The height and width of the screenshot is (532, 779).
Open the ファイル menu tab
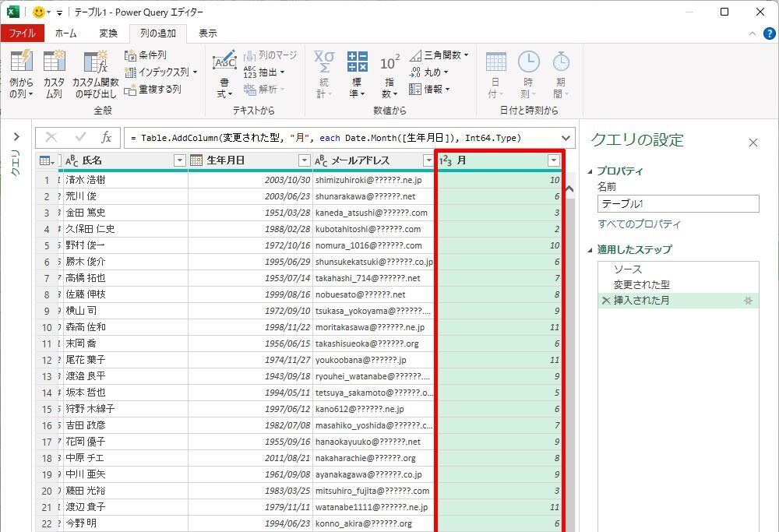(x=22, y=33)
